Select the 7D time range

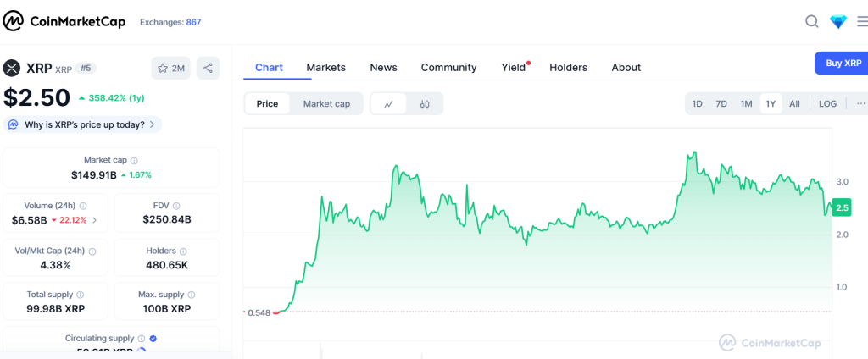(721, 104)
